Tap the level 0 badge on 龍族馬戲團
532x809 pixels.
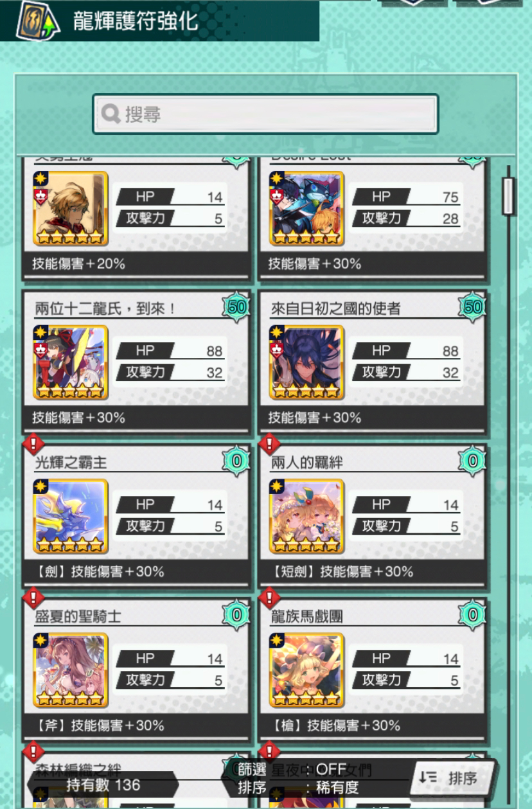tap(473, 615)
